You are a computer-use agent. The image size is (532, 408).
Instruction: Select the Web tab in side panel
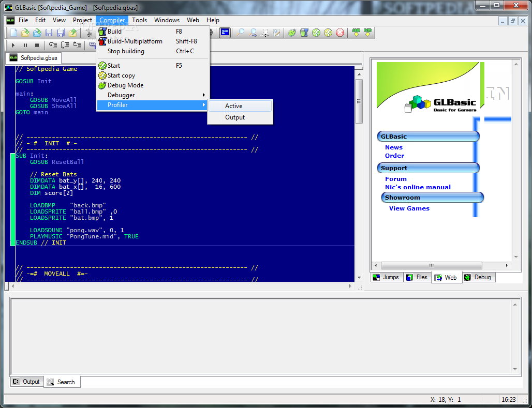click(447, 277)
